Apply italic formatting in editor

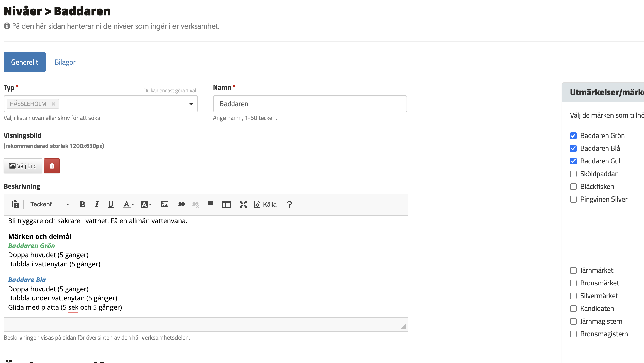pyautogui.click(x=96, y=204)
